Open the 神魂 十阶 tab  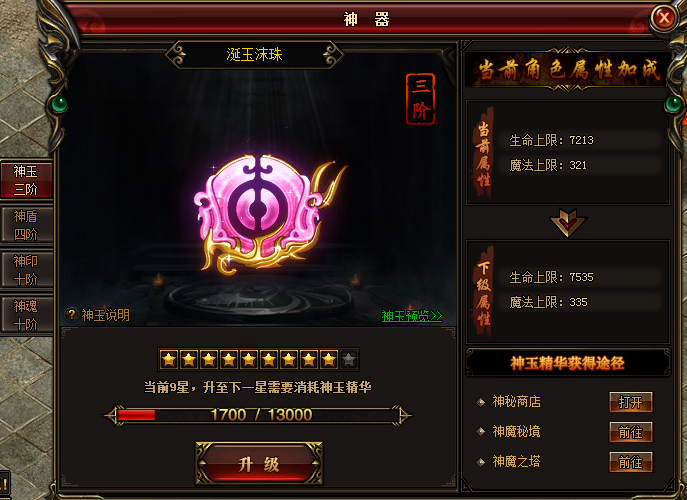pyautogui.click(x=26, y=315)
